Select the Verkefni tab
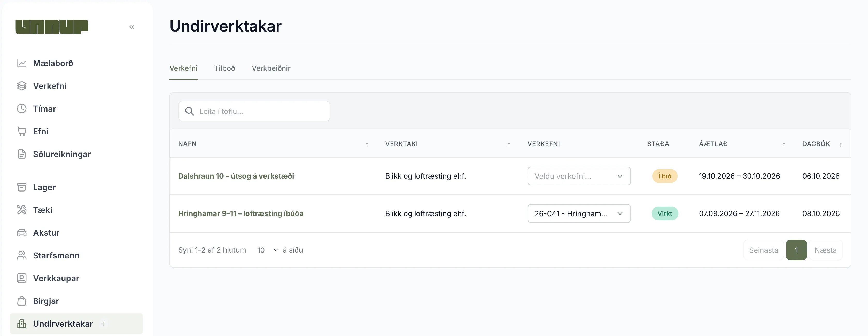 click(183, 68)
